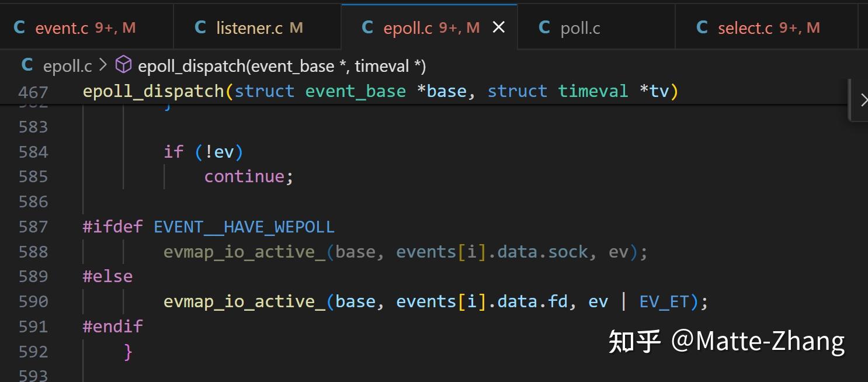Click the cube symbol icon beside epoll_dispatch breadcrumb
Viewport: 868px width, 382px height.
tap(123, 65)
